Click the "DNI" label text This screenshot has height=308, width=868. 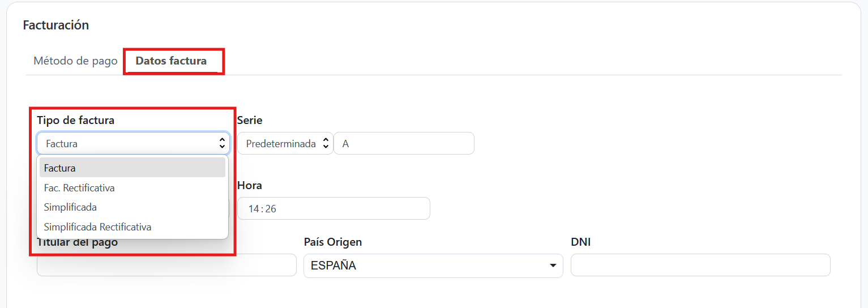[x=581, y=242]
